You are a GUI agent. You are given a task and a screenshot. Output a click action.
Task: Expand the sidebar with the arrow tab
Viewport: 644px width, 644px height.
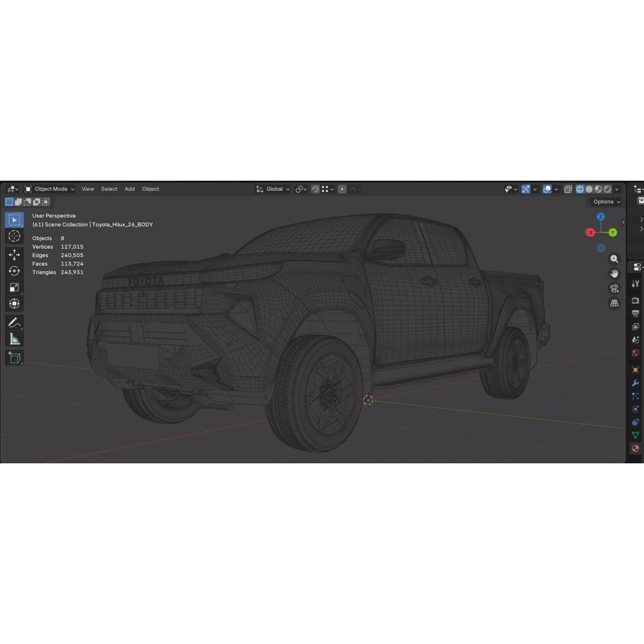[x=624, y=222]
